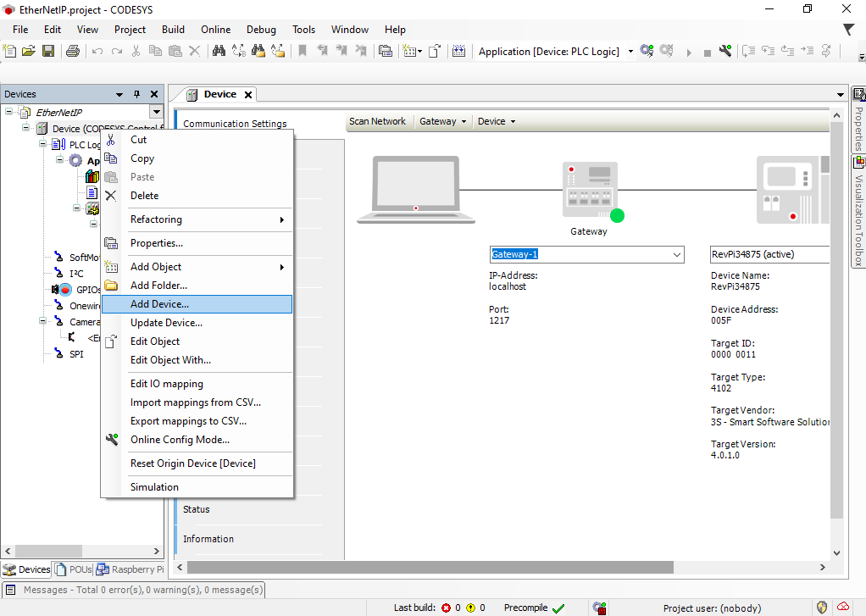The width and height of the screenshot is (866, 616).
Task: Click the Find binoculars icon in toolbar
Action: 219,51
